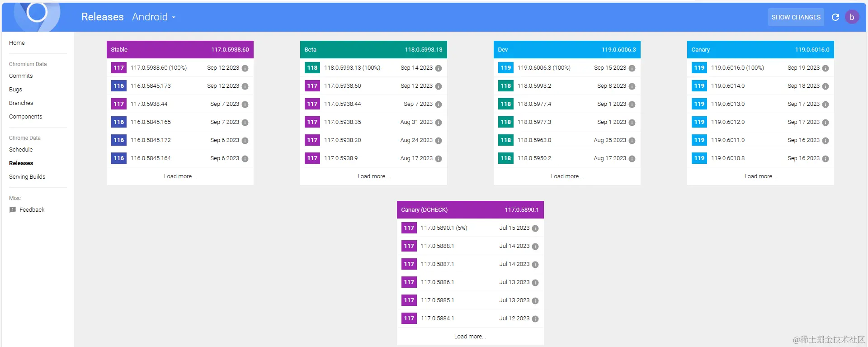Viewport: 868px width, 347px height.
Task: Select version text 117.0.5885.1 in DCHECK
Action: click(x=438, y=300)
